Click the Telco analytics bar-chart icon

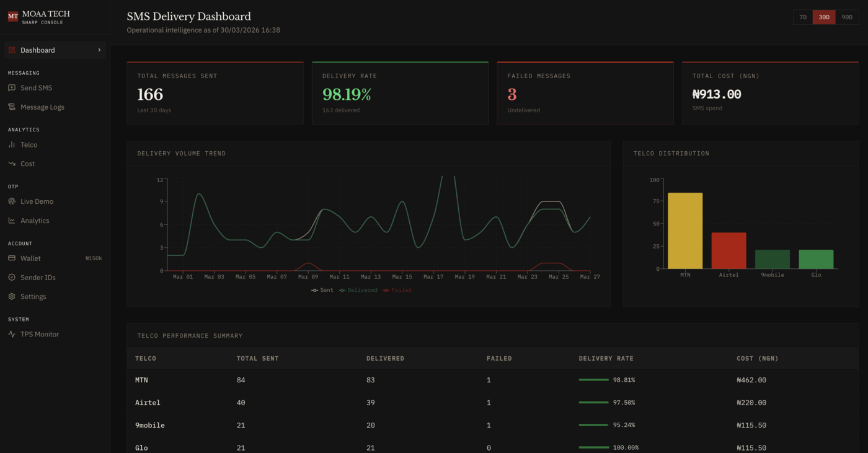[x=12, y=145]
